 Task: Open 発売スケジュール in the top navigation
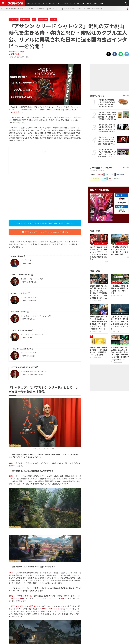coord(54,3)
